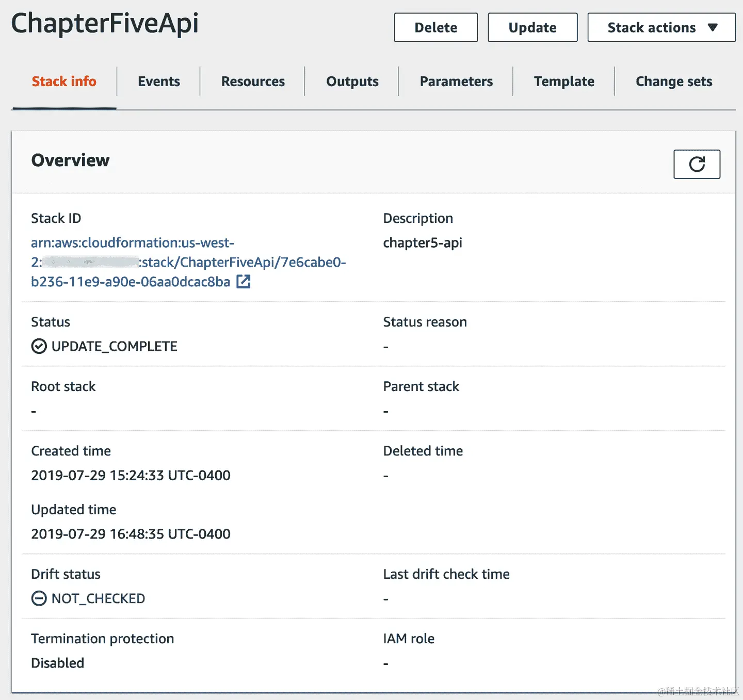Click the ChapterFiveApi page heading
The image size is (743, 700).
105,24
